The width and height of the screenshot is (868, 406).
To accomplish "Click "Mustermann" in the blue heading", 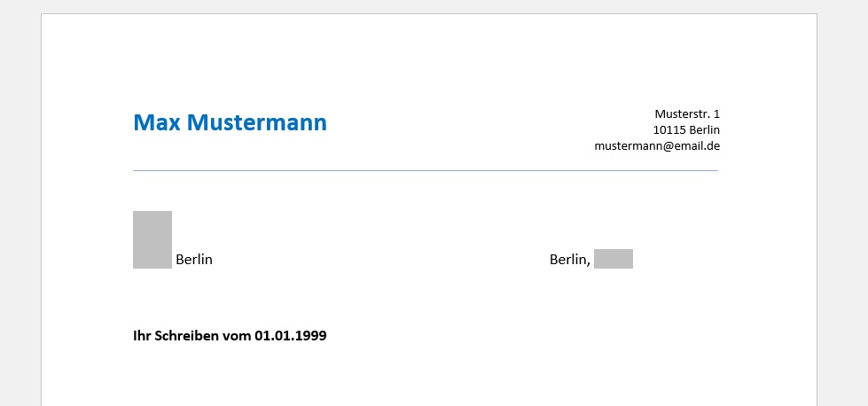I will pyautogui.click(x=257, y=121).
